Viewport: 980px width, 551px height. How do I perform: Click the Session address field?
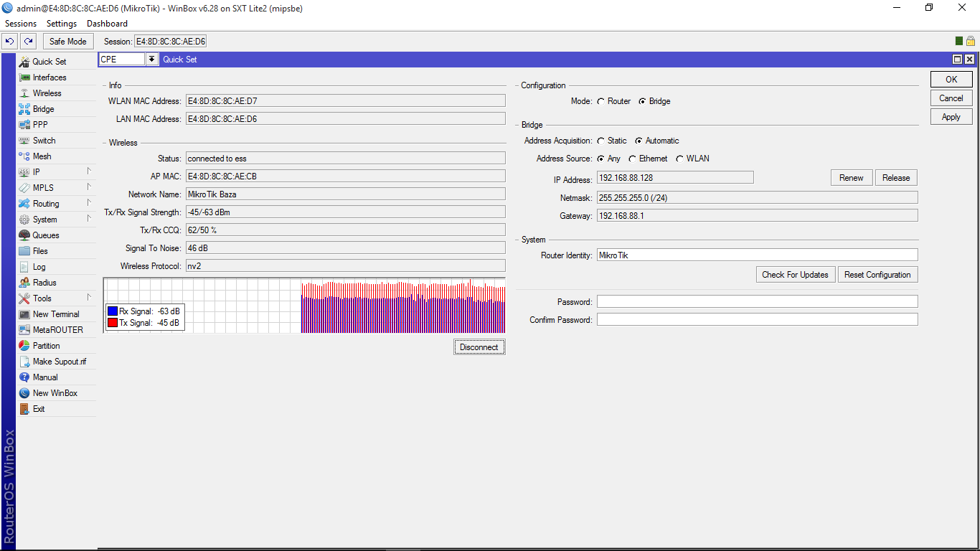tap(171, 42)
